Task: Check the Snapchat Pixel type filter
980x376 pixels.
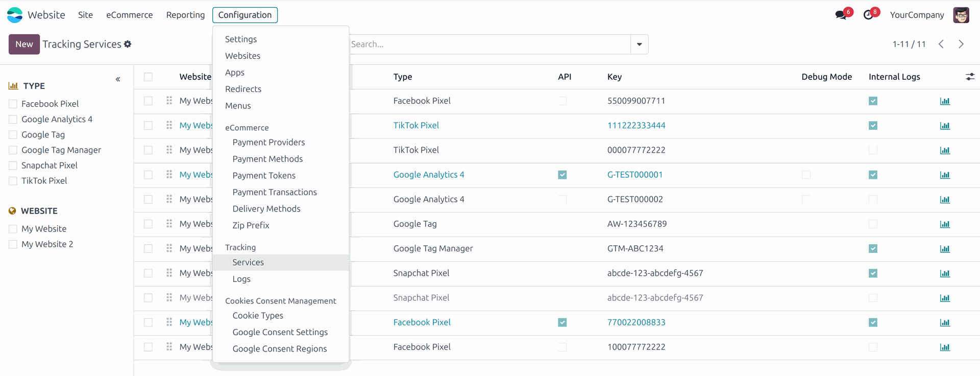Action: coord(13,165)
